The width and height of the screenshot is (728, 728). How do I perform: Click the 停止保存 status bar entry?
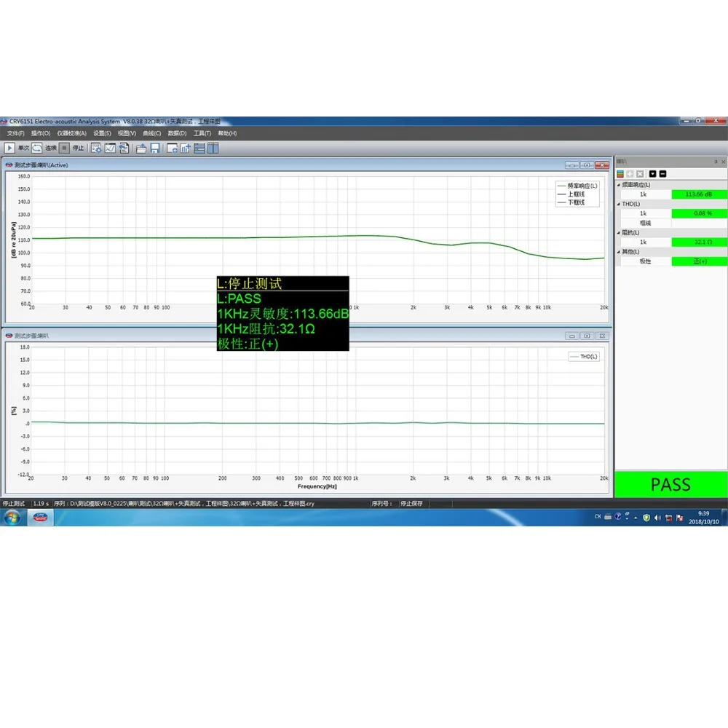[x=411, y=503]
